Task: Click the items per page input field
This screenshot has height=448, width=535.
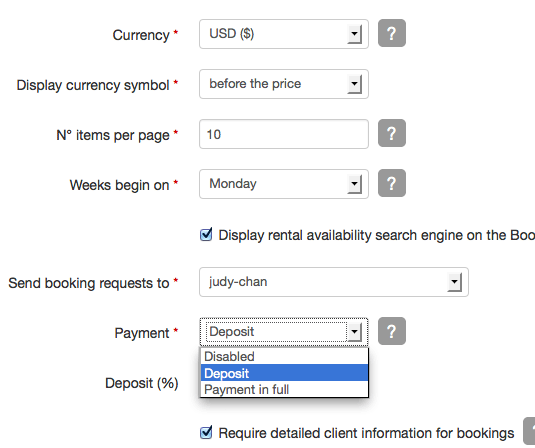Action: (284, 134)
